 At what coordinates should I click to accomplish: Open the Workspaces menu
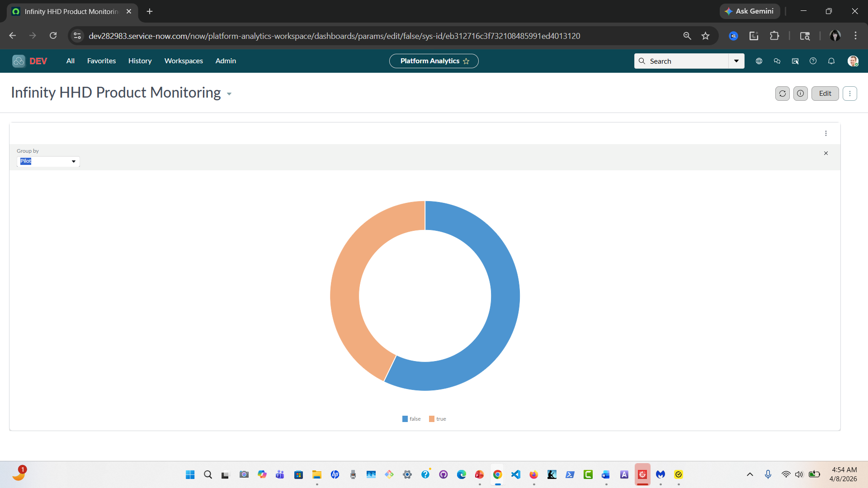pyautogui.click(x=184, y=61)
